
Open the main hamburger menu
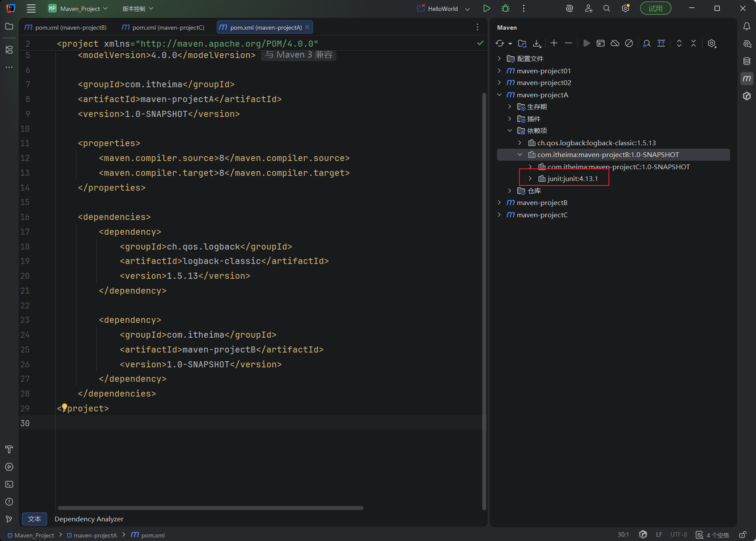click(31, 8)
